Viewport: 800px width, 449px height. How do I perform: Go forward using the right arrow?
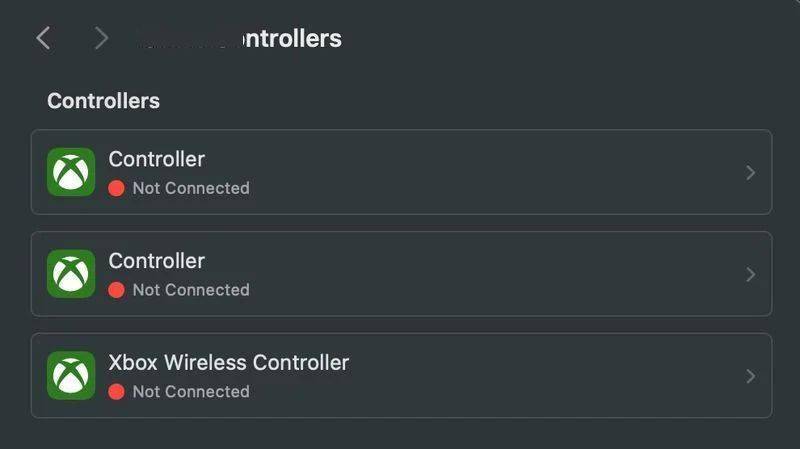[102, 38]
